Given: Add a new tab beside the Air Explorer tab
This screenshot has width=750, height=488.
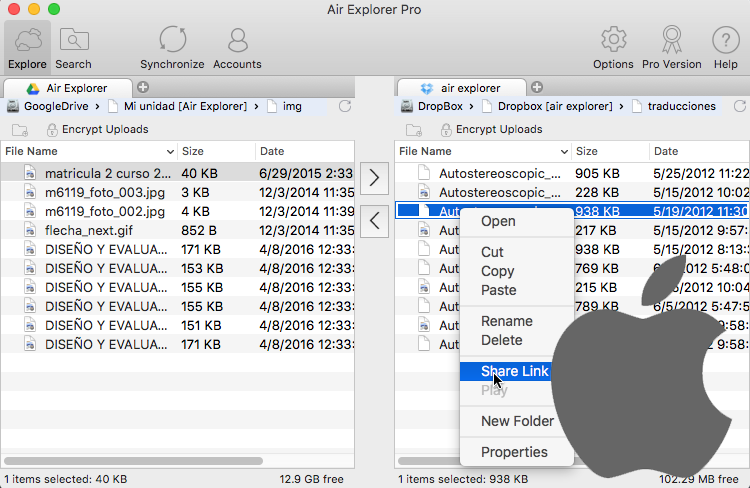Looking at the screenshot, I should pos(143,87).
